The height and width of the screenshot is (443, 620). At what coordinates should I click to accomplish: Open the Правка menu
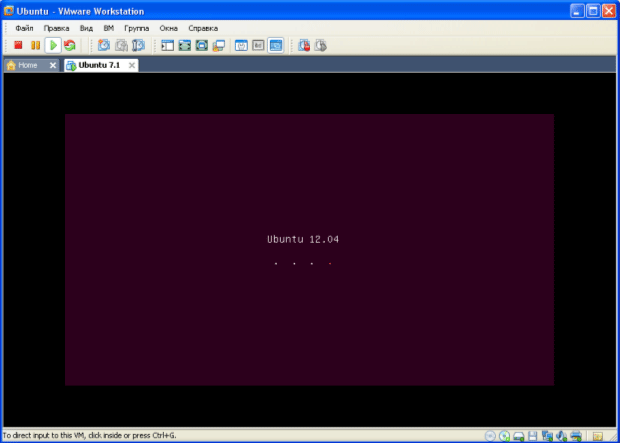tap(56, 28)
